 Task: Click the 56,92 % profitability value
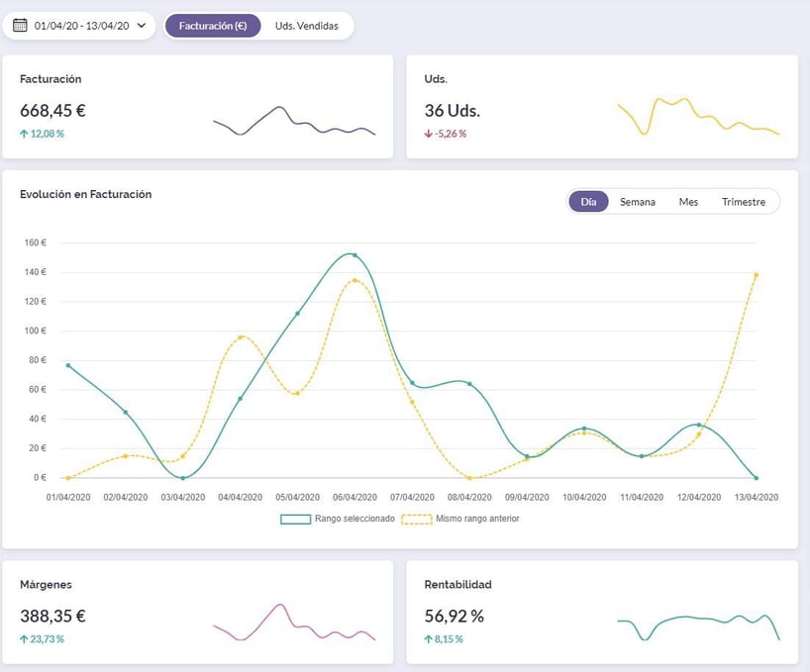click(455, 616)
